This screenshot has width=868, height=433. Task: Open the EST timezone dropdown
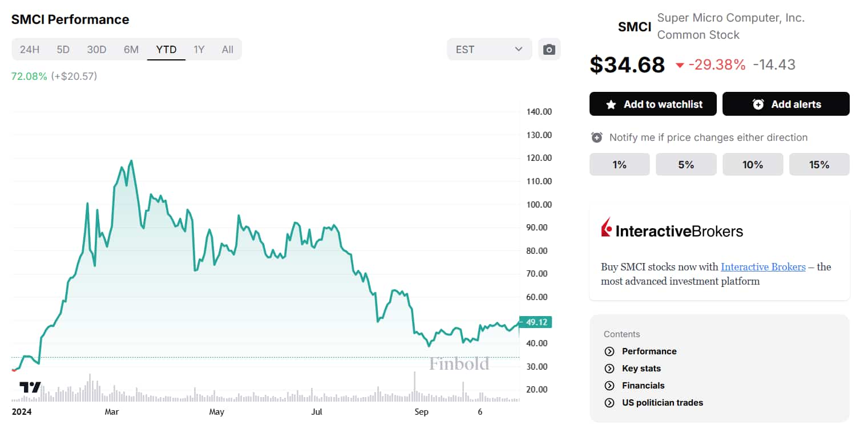pos(489,49)
